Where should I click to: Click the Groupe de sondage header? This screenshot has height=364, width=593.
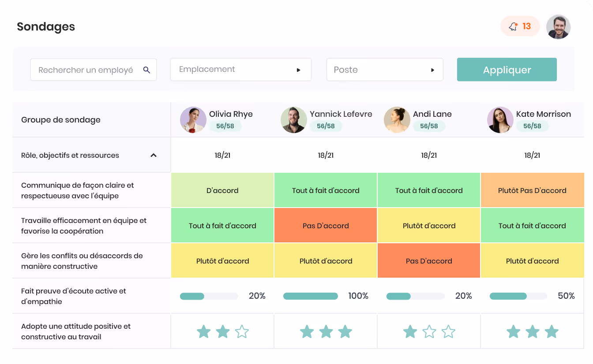point(61,120)
